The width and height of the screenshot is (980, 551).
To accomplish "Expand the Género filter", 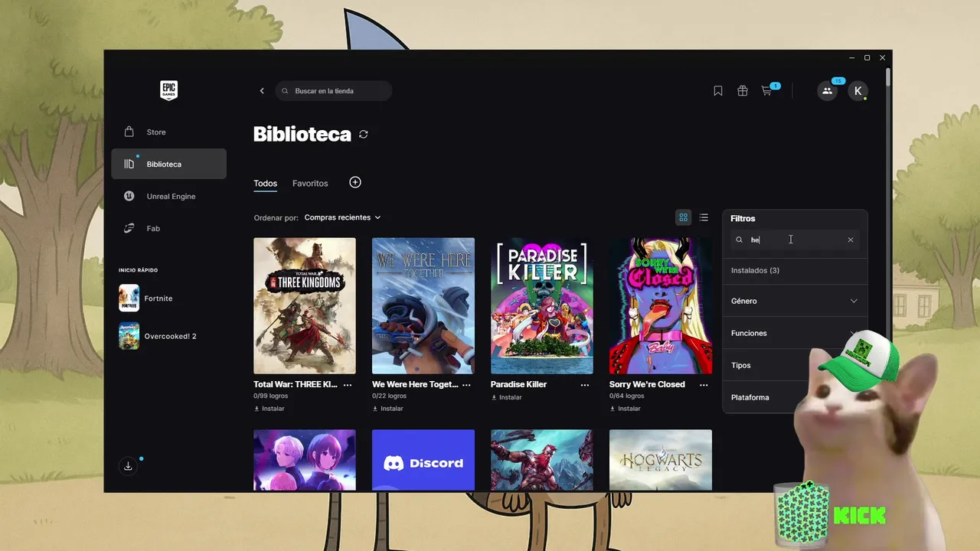I will click(795, 301).
